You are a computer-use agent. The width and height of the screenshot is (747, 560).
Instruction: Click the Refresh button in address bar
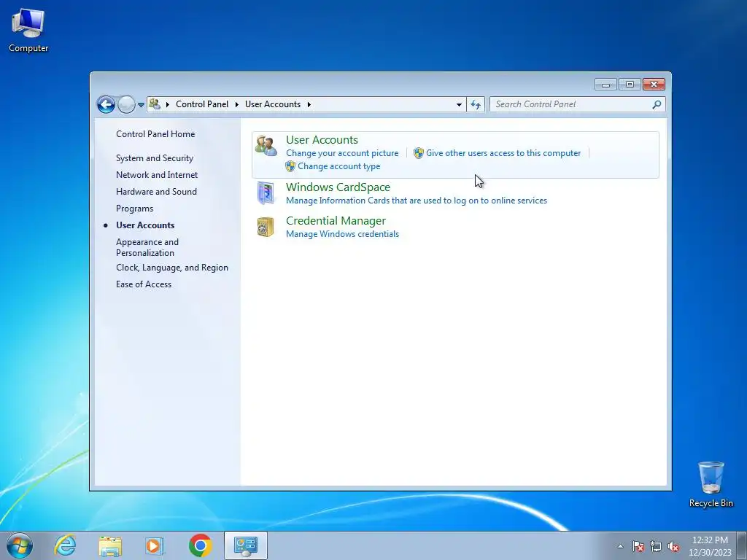[476, 104]
